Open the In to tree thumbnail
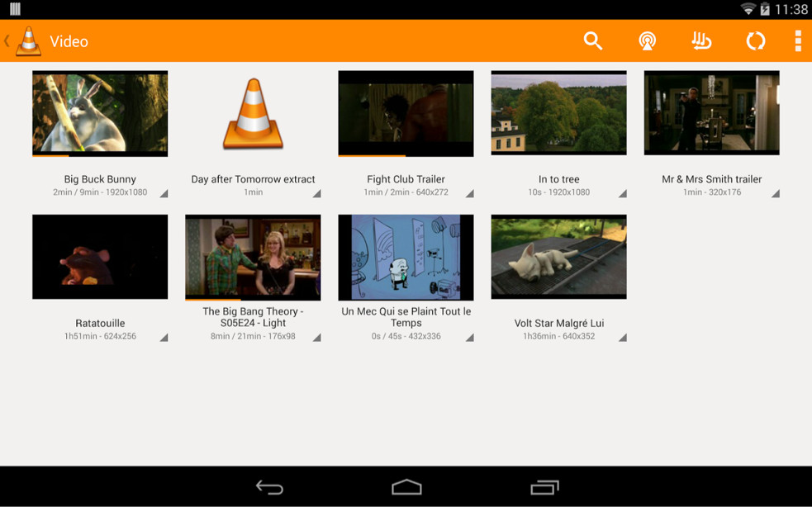812x507 pixels. 558,113
